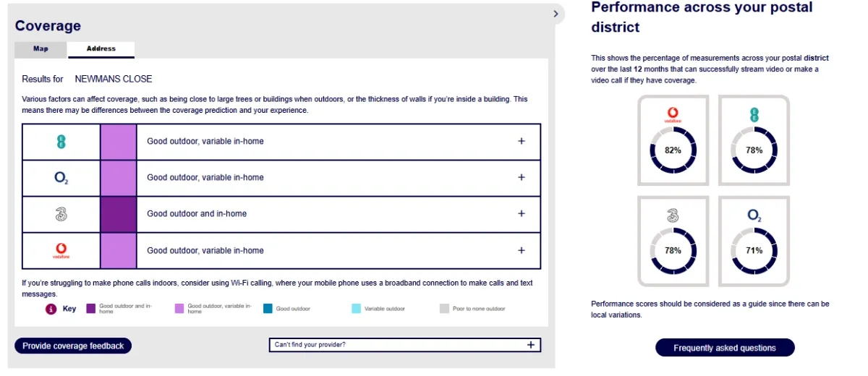Expand the O2 coverage row details
The image size is (868, 376).
(522, 177)
